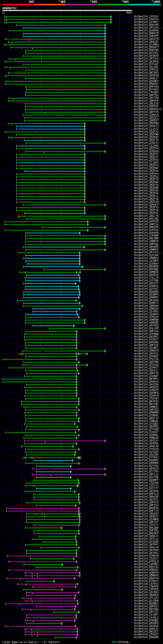Click hit label UniRef100_B9P525
Screen dimensions: 163x644
146,106
